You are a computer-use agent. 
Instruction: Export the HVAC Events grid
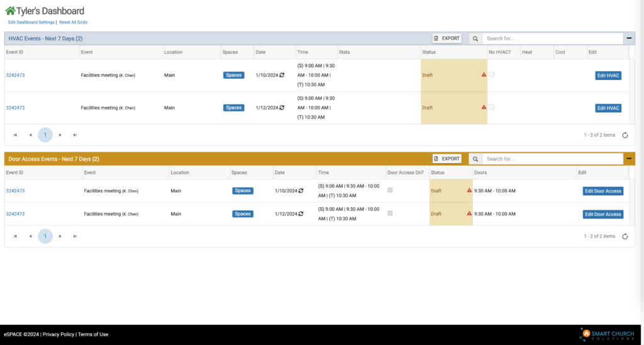tap(447, 38)
